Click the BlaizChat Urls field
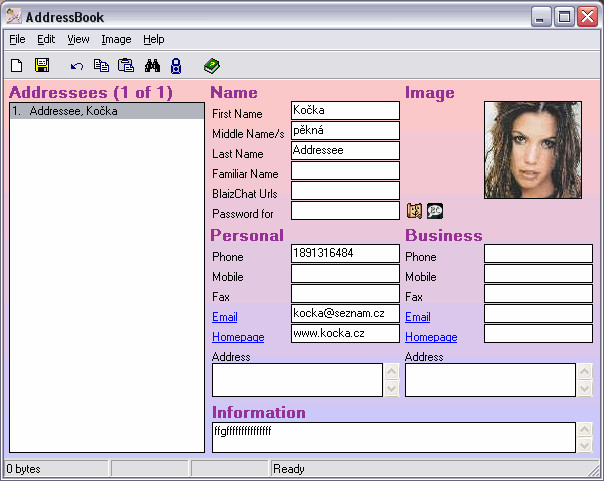Screen dimensions: 604x481 (x=345, y=191)
